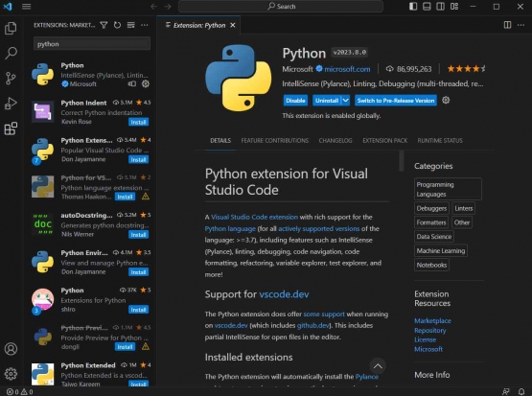Click scroll-to-top arrow button
Screen dimensions: 532x396
point(378,366)
